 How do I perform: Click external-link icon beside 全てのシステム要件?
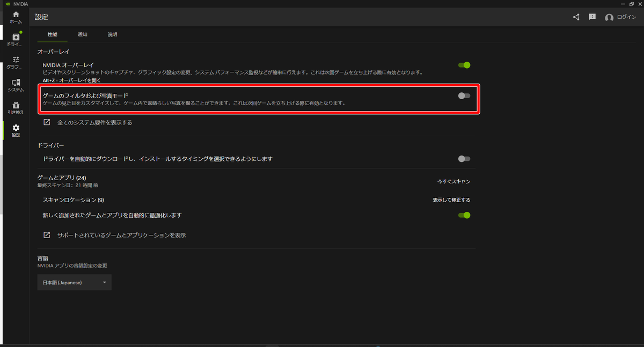(x=47, y=122)
